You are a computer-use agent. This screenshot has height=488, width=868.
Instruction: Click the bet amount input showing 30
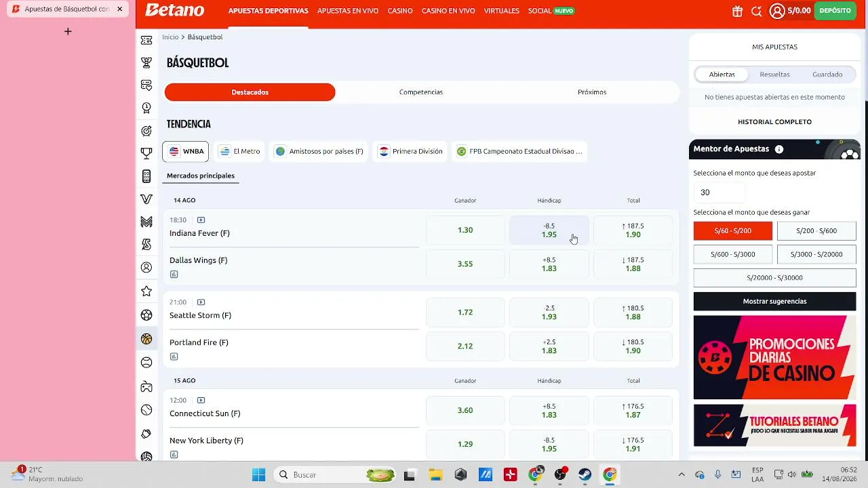pyautogui.click(x=719, y=192)
